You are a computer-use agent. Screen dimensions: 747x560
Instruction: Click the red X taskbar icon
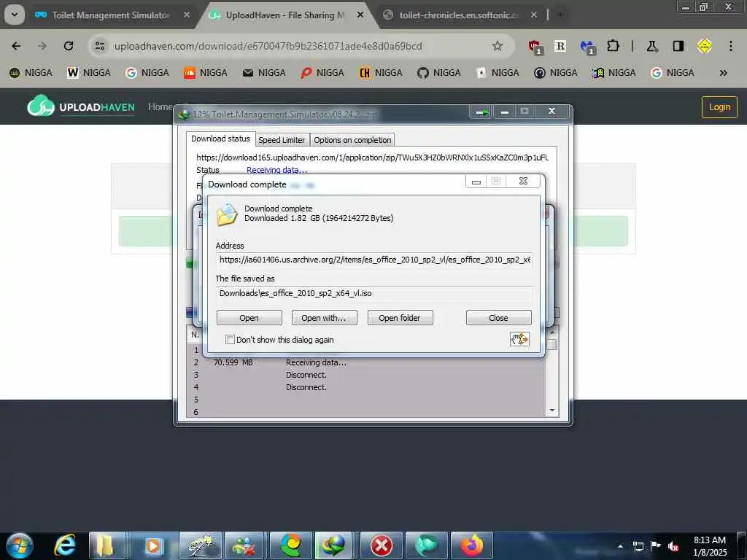click(381, 545)
